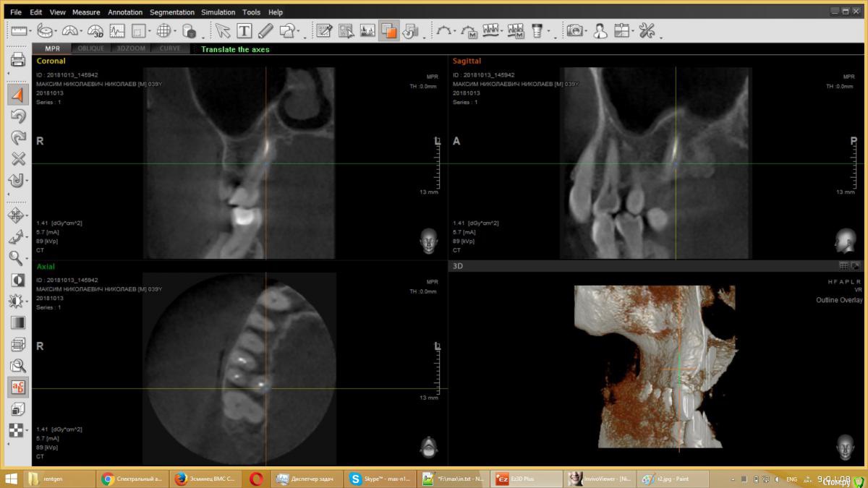The width and height of the screenshot is (868, 488).
Task: Switch to the OBLIQUE tab
Action: pyautogui.click(x=91, y=48)
